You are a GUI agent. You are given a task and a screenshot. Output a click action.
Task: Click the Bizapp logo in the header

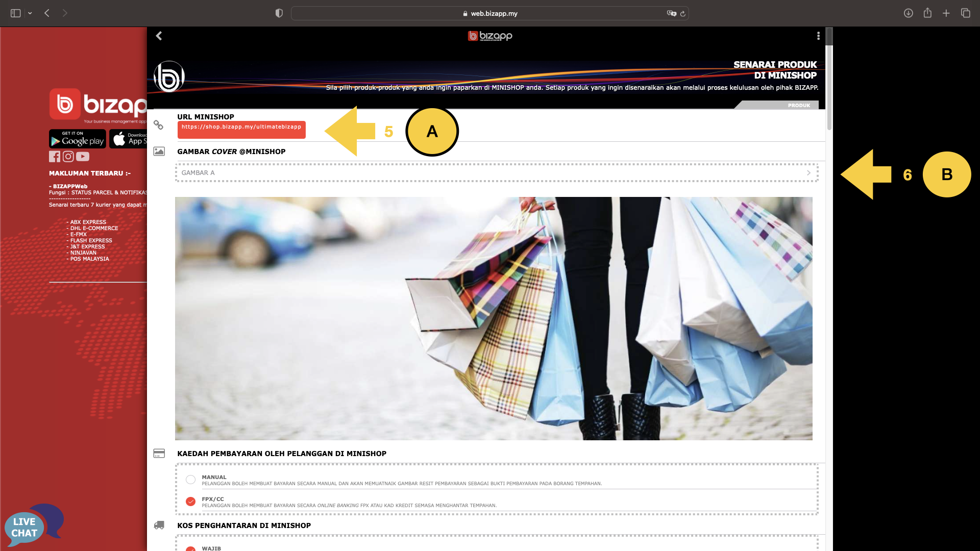pos(490,36)
